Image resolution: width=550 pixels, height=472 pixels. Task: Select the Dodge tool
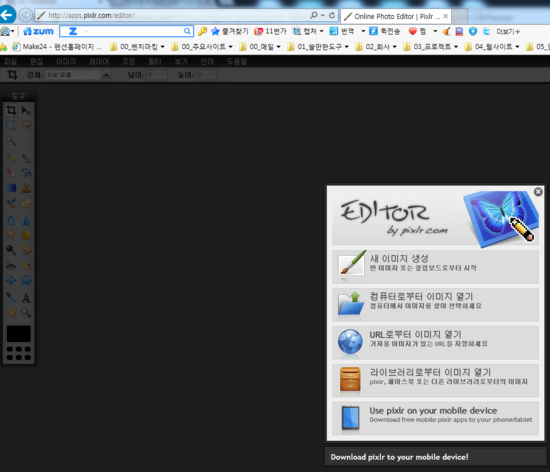click(x=11, y=250)
